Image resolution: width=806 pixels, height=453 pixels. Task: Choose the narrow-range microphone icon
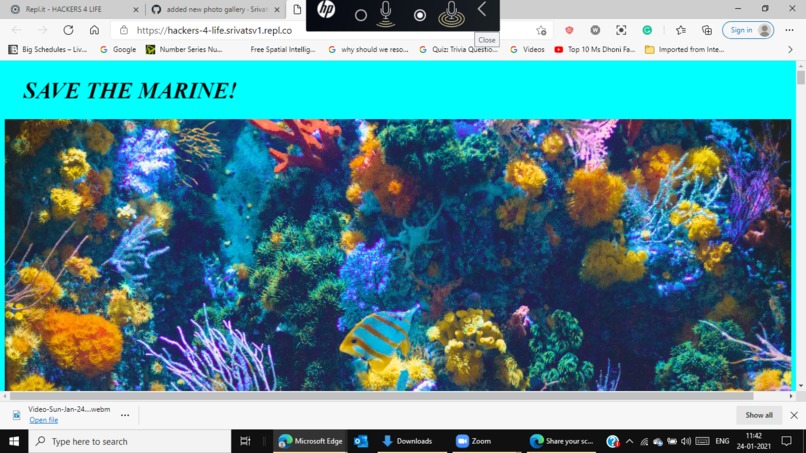pyautogui.click(x=386, y=14)
